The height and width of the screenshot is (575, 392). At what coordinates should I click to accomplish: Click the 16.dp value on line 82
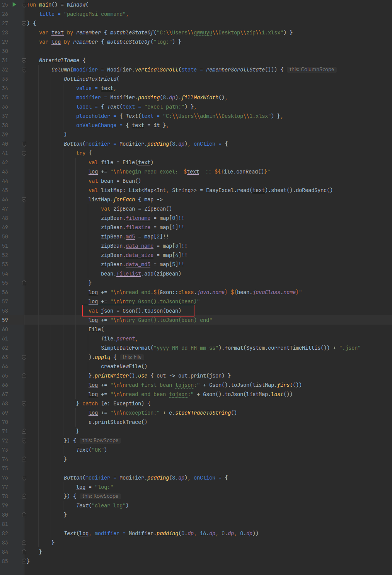coord(208,533)
